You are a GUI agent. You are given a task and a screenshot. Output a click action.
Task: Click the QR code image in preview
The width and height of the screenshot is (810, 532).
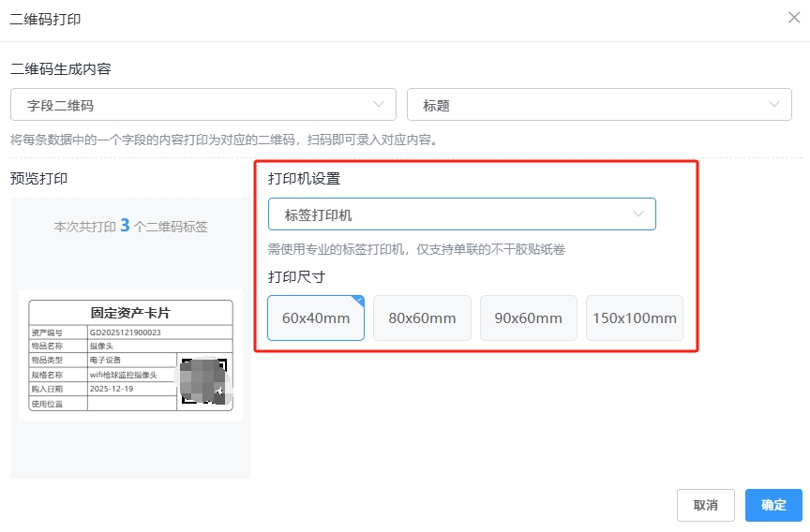pyautogui.click(x=204, y=380)
